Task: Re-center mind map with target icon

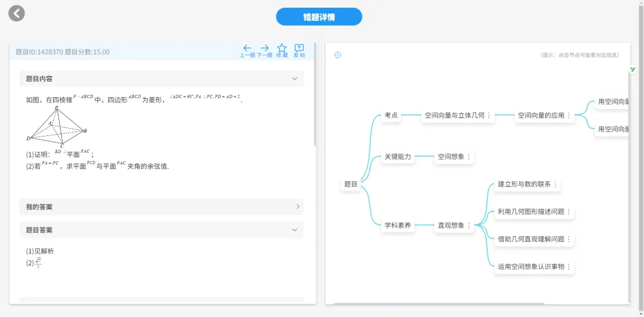Action: click(x=338, y=55)
